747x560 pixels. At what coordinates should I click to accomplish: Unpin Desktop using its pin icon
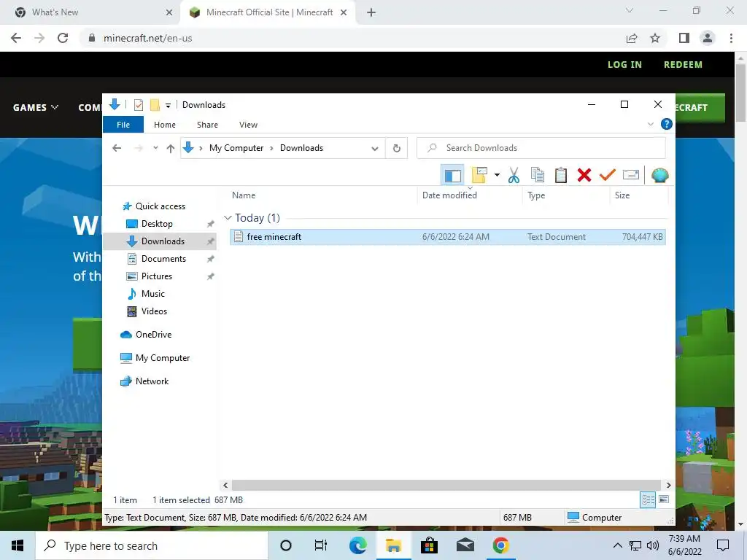point(210,224)
